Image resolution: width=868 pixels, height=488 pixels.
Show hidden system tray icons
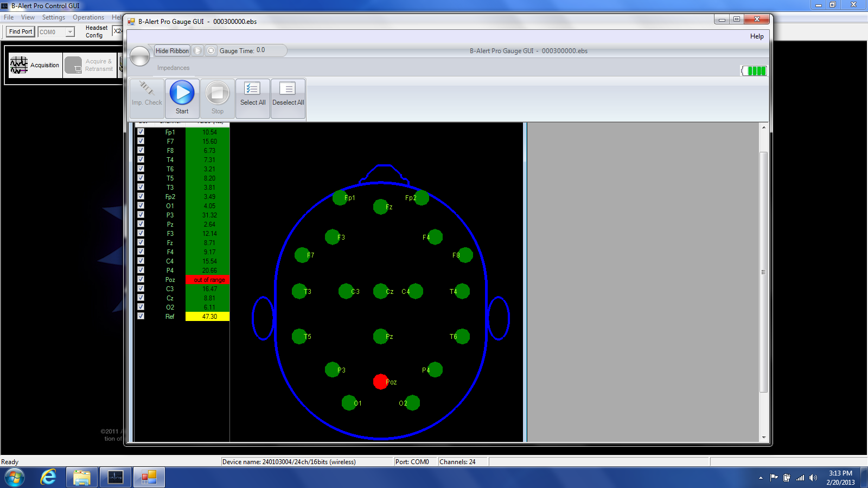click(761, 478)
